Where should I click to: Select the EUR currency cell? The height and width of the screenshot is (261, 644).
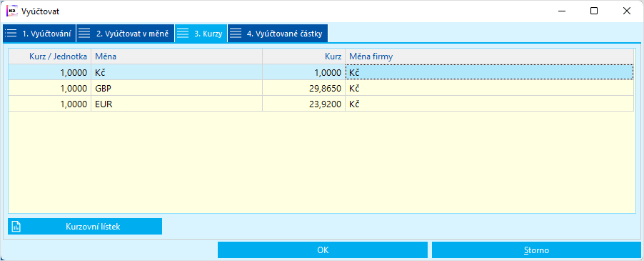176,104
